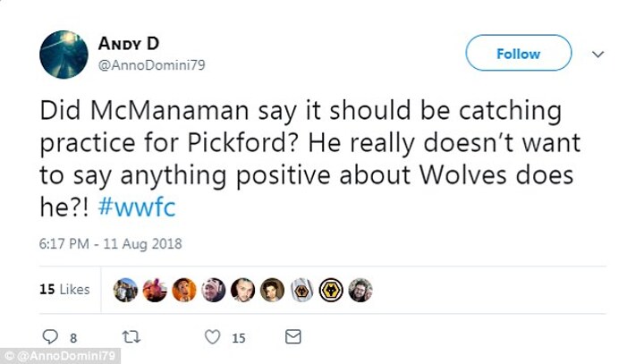644x364 pixels.
Task: Send tweet via the envelope message icon
Action: tap(292, 337)
